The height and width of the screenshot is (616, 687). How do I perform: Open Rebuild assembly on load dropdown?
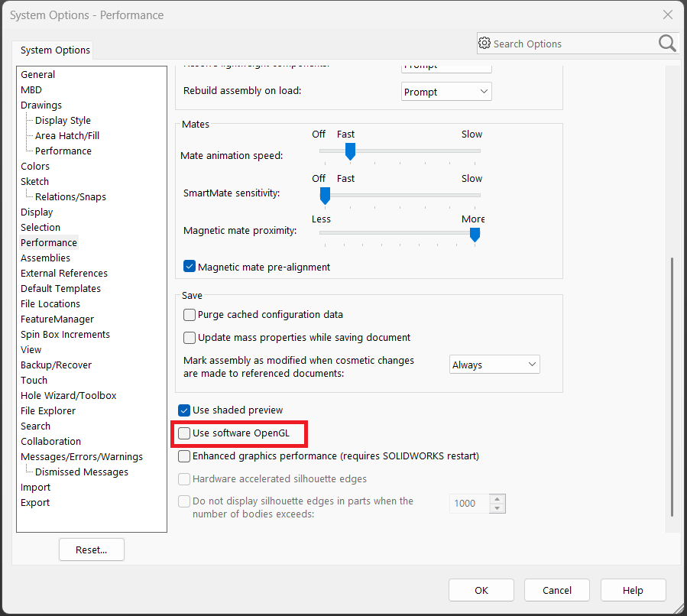pyautogui.click(x=446, y=92)
